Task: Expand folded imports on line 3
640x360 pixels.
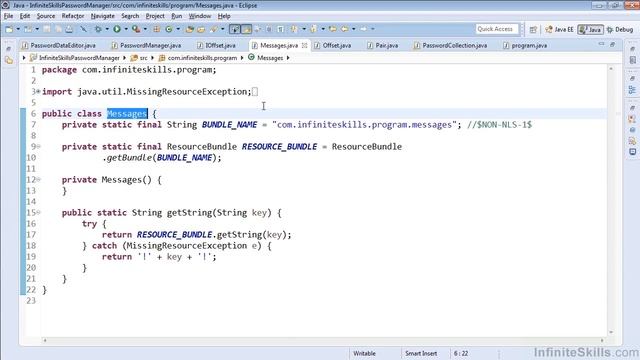Action: click(x=38, y=91)
